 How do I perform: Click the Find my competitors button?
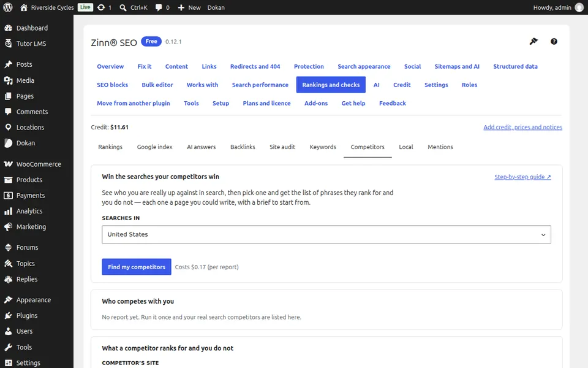[x=137, y=267]
